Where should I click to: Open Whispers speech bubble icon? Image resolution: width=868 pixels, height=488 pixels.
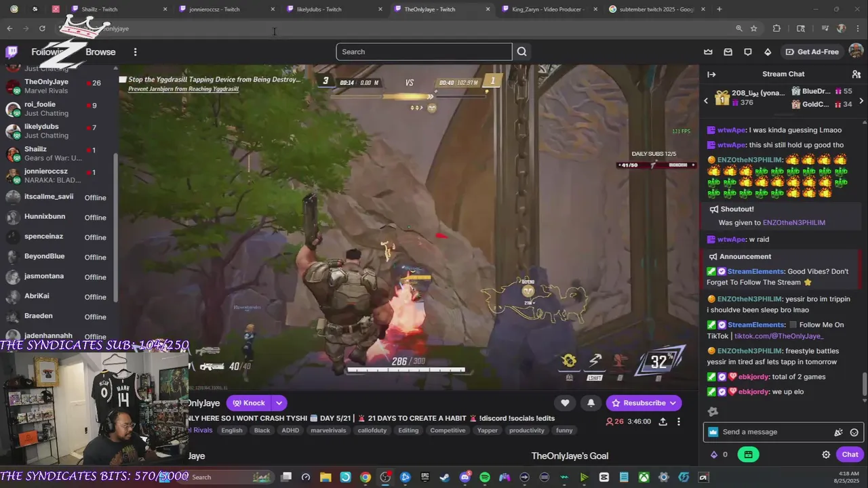coord(747,52)
